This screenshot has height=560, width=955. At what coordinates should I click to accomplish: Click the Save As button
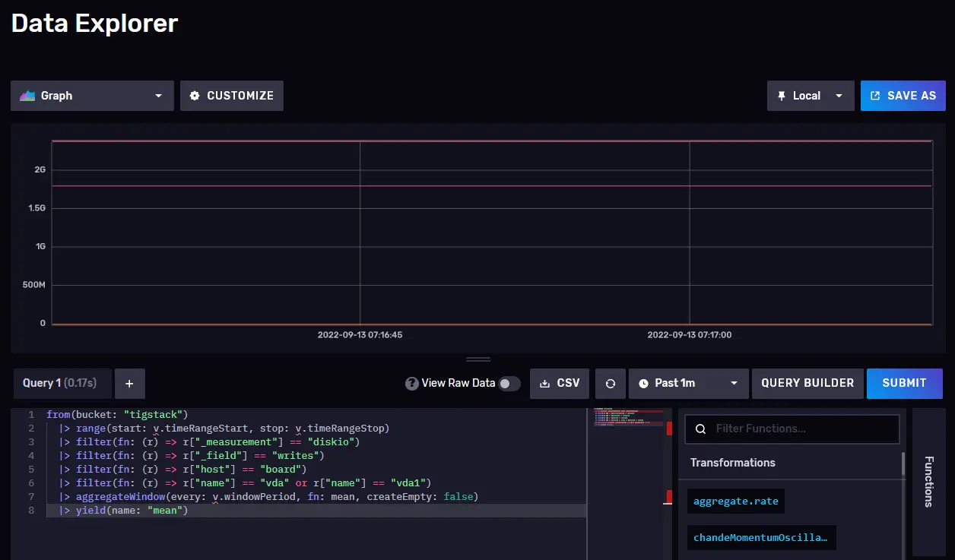point(903,96)
